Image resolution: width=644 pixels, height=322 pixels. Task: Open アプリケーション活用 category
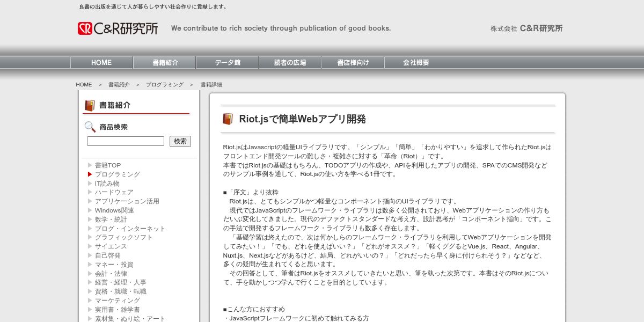127,201
